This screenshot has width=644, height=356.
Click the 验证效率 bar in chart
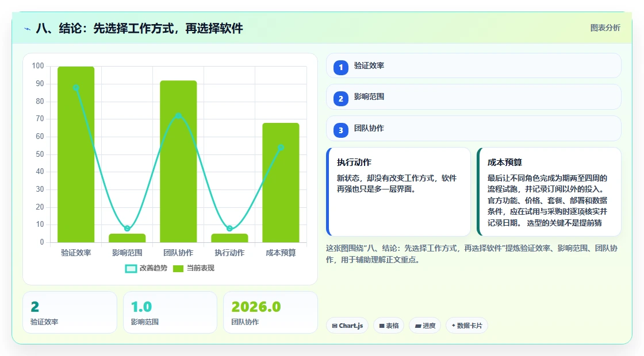(76, 154)
